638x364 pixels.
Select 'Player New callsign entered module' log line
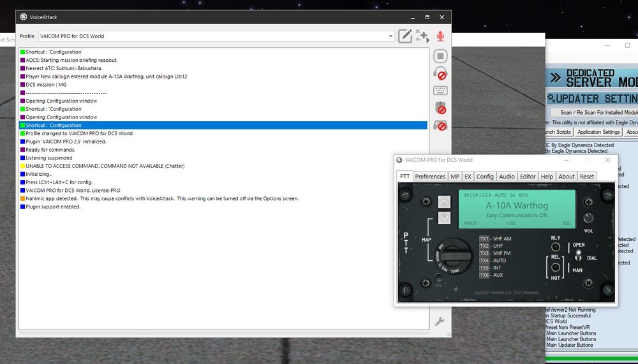click(x=106, y=76)
